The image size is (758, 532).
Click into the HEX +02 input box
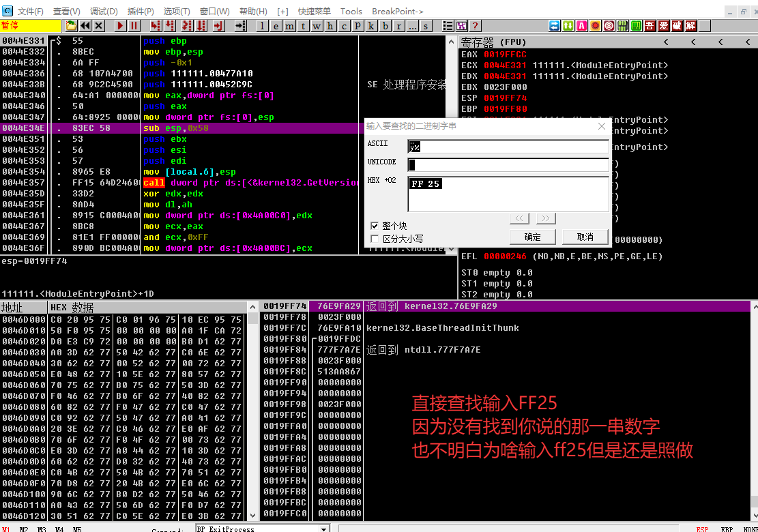click(x=508, y=194)
